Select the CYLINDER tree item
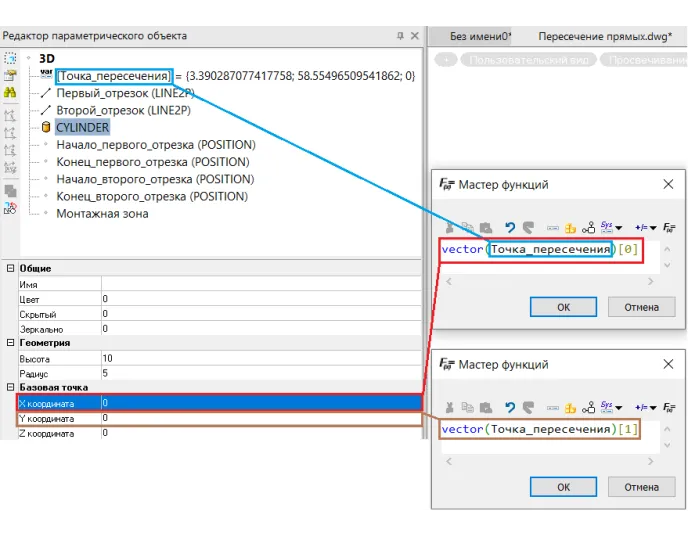 tap(82, 127)
